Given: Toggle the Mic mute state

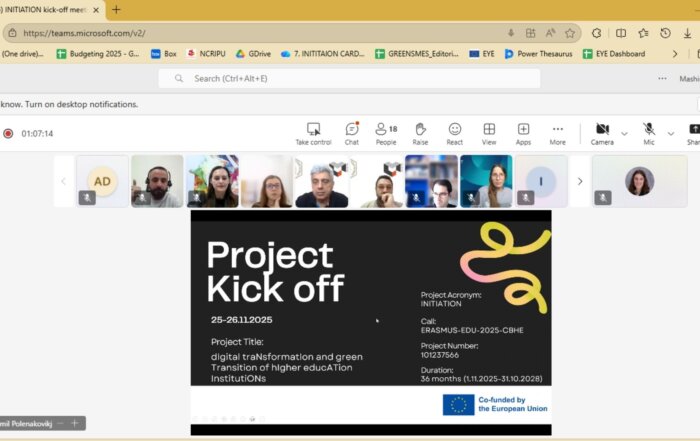Looking at the screenshot, I should click(x=649, y=133).
